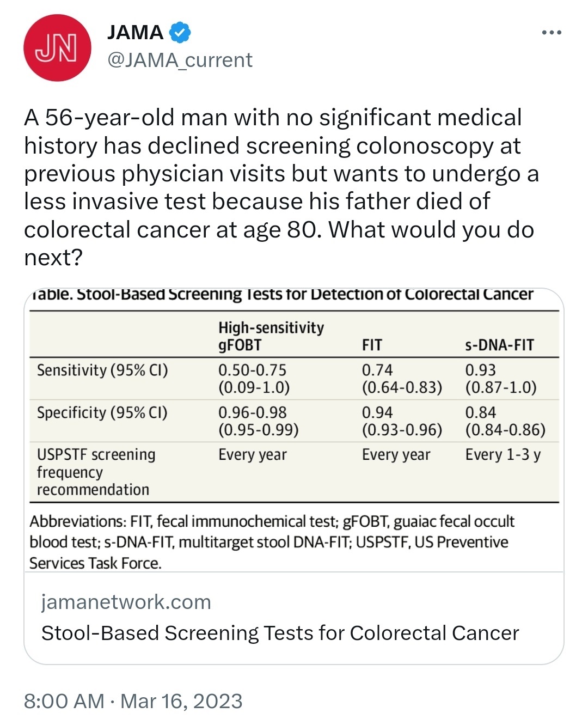The width and height of the screenshot is (588, 725).
Task: Click the 8:00 AM timestamp
Action: click(x=64, y=701)
